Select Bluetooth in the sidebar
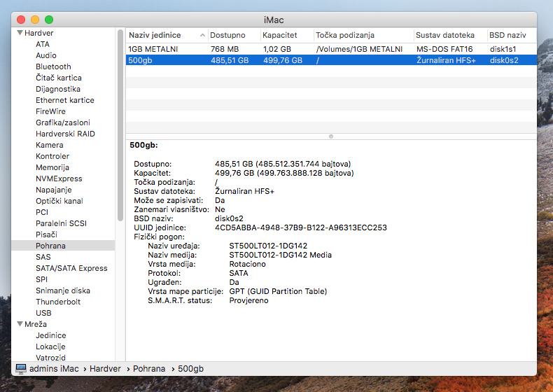 point(53,66)
